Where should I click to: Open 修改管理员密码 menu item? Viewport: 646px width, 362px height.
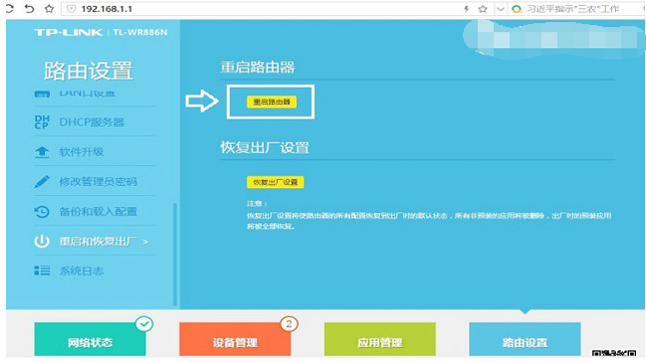pyautogui.click(x=98, y=182)
